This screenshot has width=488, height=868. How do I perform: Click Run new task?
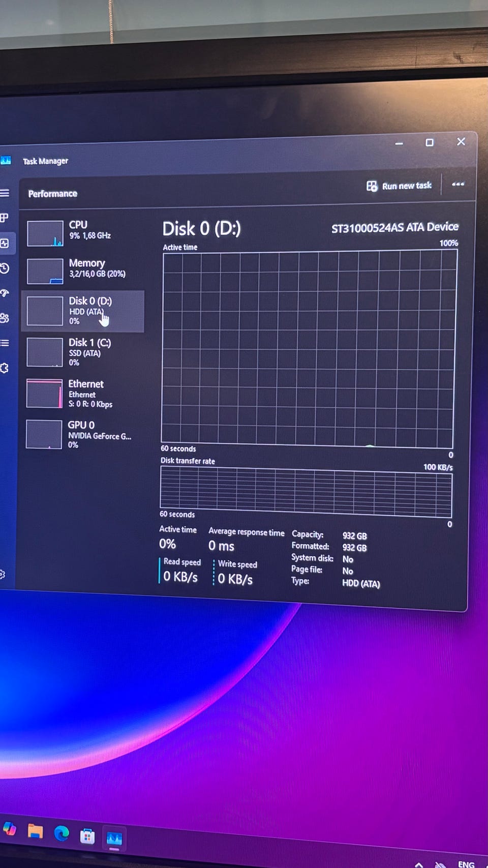(x=399, y=186)
